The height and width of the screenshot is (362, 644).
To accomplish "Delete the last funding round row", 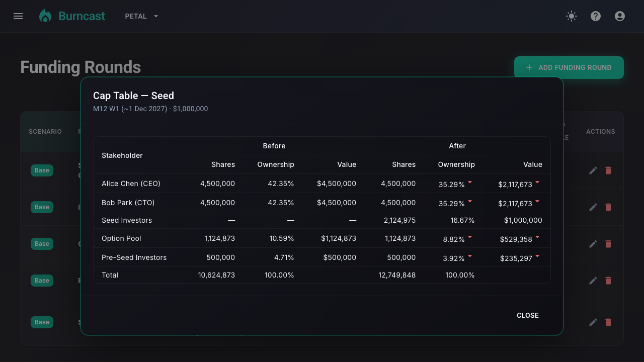I will pos(608,322).
